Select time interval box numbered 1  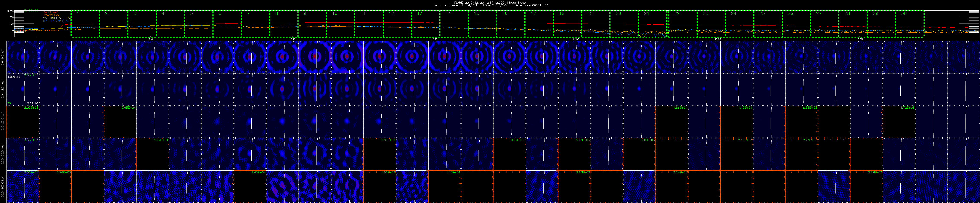pos(85,24)
